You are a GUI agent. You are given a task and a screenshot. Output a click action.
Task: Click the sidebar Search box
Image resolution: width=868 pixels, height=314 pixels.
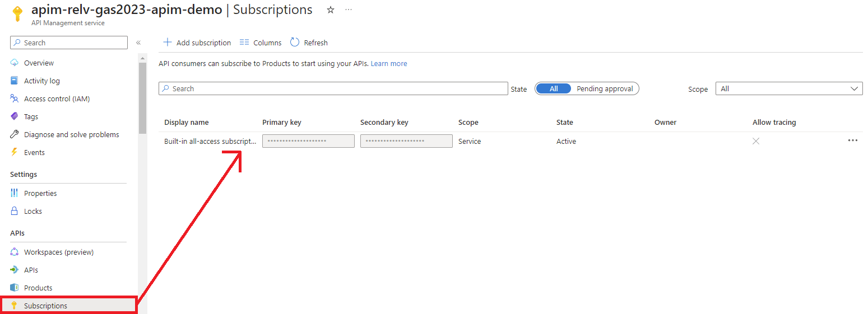(x=69, y=43)
